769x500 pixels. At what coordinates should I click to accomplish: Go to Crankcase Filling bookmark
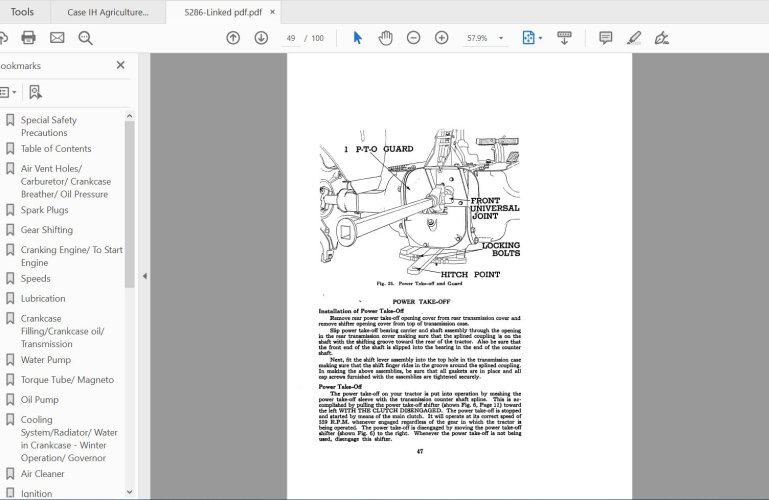(62, 331)
